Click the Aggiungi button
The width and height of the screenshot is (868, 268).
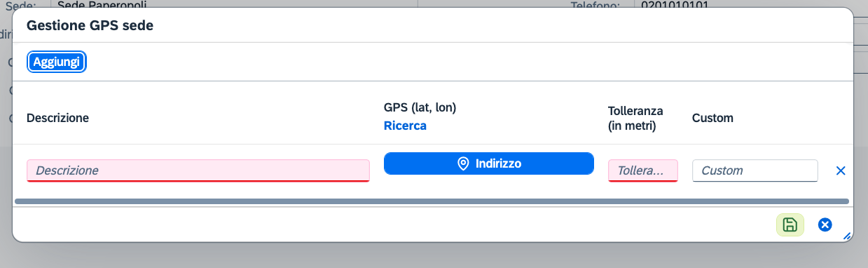tap(57, 62)
